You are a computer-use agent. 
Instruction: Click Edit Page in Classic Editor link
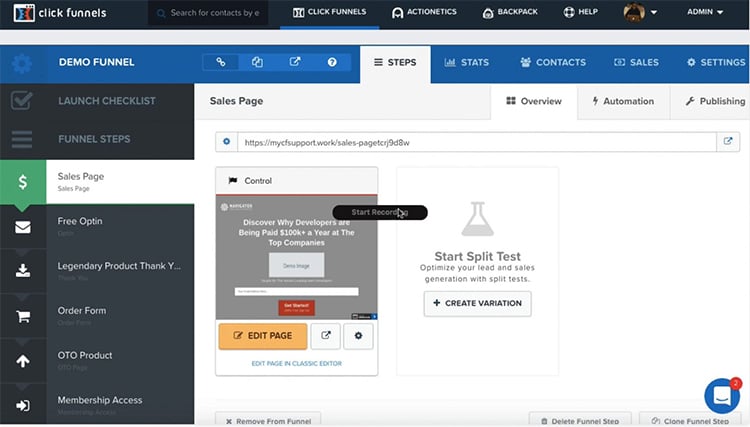(x=297, y=363)
